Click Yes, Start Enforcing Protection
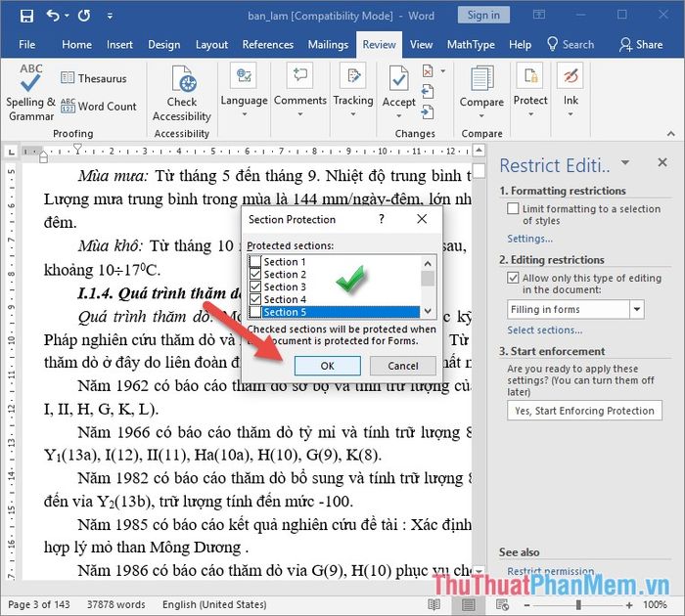Screen dimensions: 685x616 tap(584, 411)
